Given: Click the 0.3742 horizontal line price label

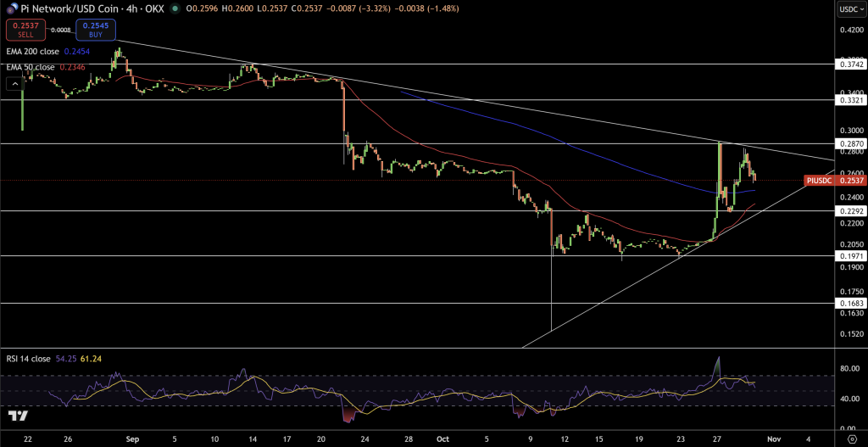Looking at the screenshot, I should [x=849, y=64].
